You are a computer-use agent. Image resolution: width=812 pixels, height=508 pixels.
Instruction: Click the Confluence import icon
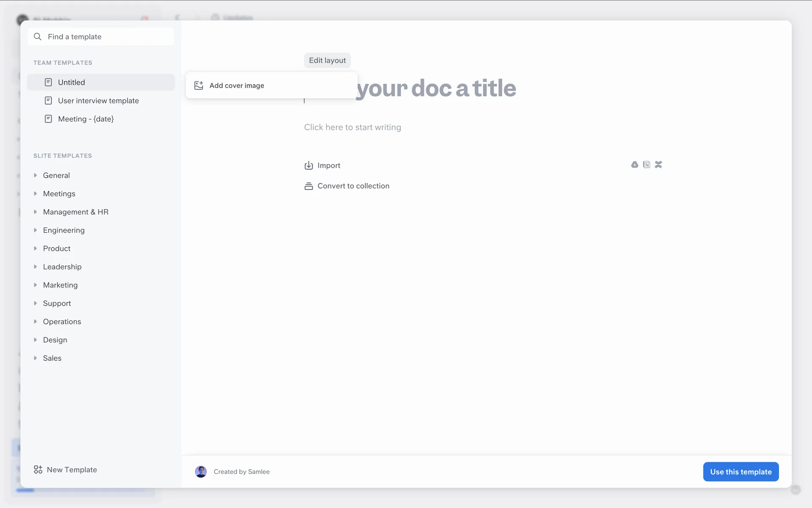pos(658,165)
